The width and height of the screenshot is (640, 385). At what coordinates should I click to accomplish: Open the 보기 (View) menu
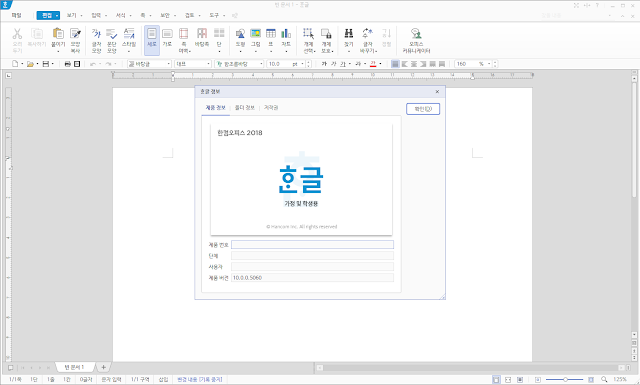click(72, 15)
